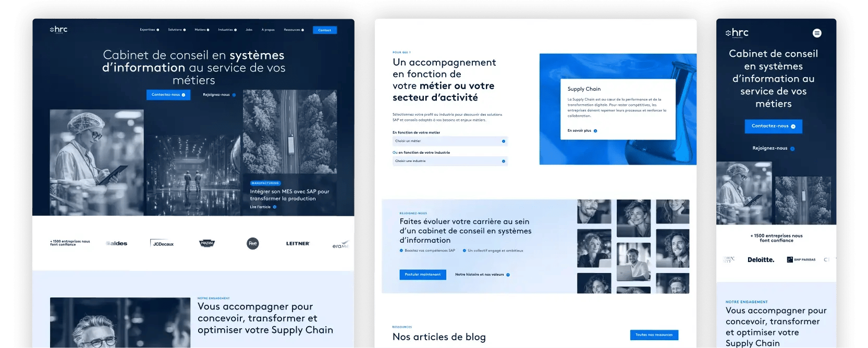Click the check icon before 'Un collectif engagé et ambitieux'
Viewport: 868px width, 348px height.
click(x=464, y=251)
